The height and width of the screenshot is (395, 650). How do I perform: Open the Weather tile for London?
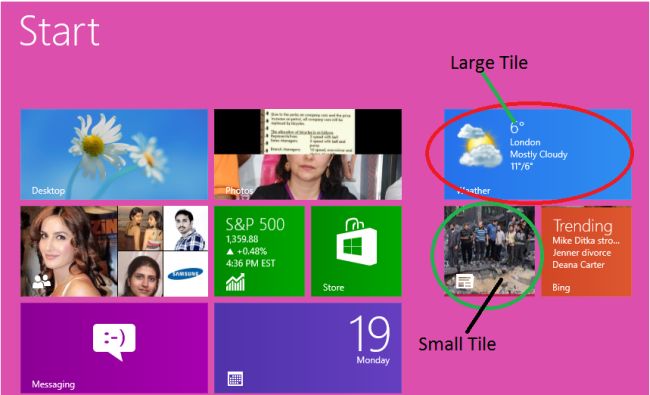538,154
